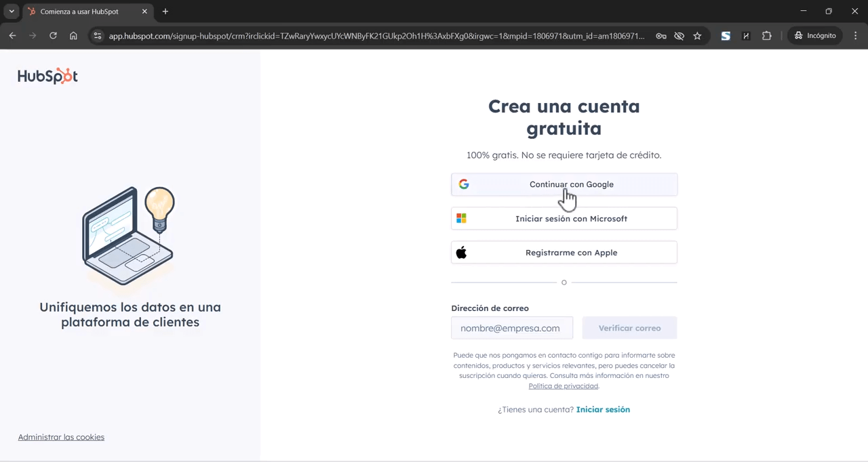Click the address bar URL
The height and width of the screenshot is (462, 868).
click(376, 36)
